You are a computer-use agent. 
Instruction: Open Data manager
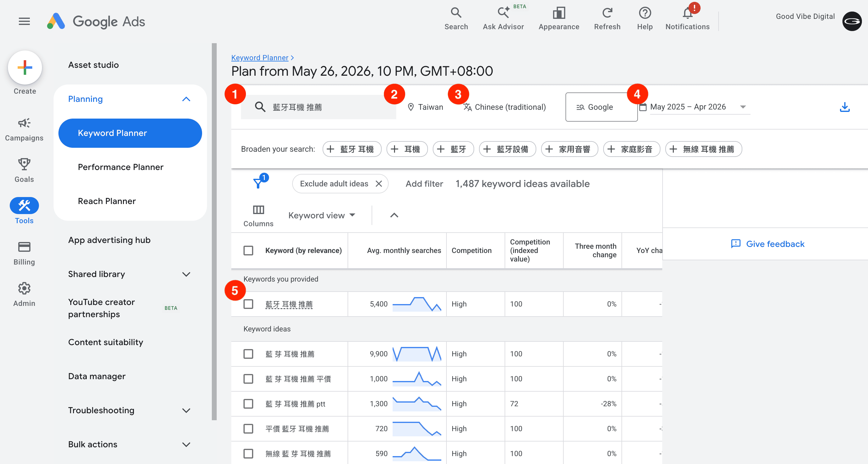click(x=97, y=376)
